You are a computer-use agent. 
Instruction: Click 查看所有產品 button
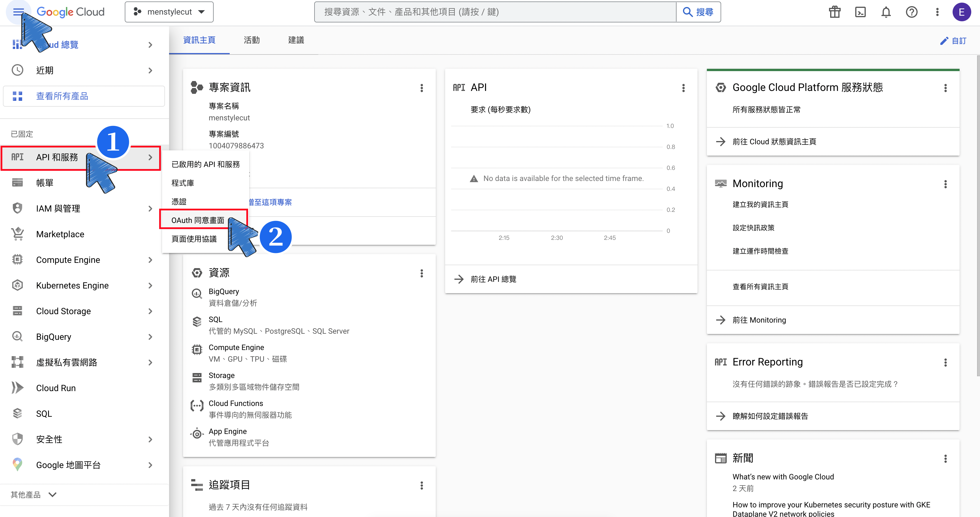pos(84,96)
